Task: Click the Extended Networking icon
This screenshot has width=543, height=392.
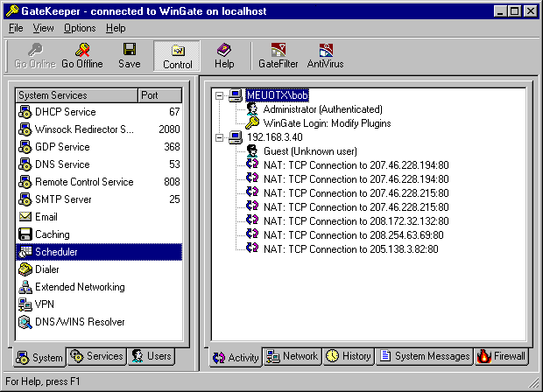Action: [25, 287]
